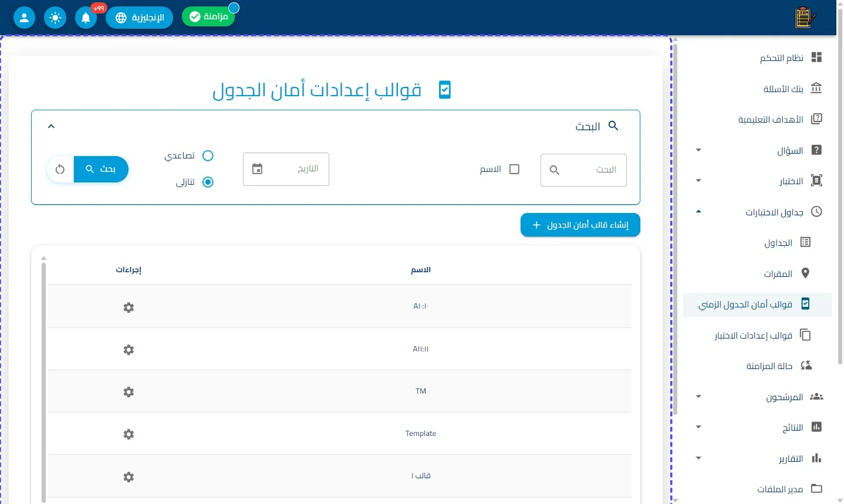The image size is (844, 504).
Task: Click the table's vertical scrollbar
Action: tap(43, 381)
